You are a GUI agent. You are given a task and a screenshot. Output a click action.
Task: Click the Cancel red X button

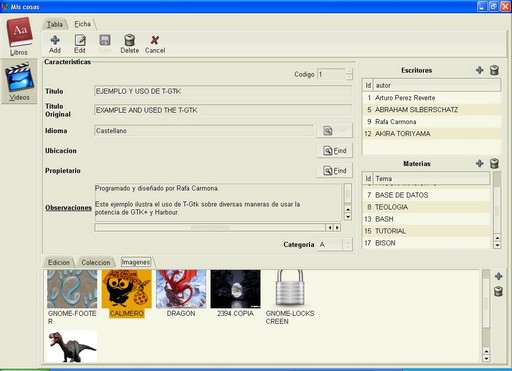pos(155,44)
